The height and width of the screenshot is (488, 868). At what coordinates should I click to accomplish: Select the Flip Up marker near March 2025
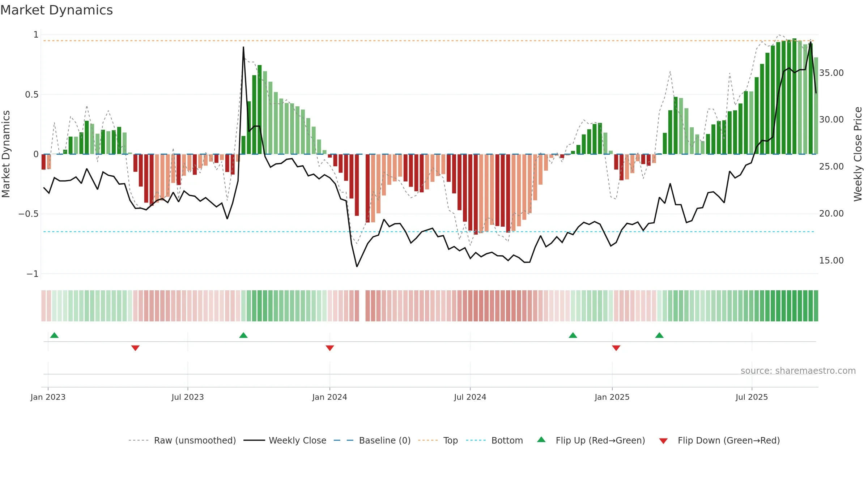tap(659, 335)
